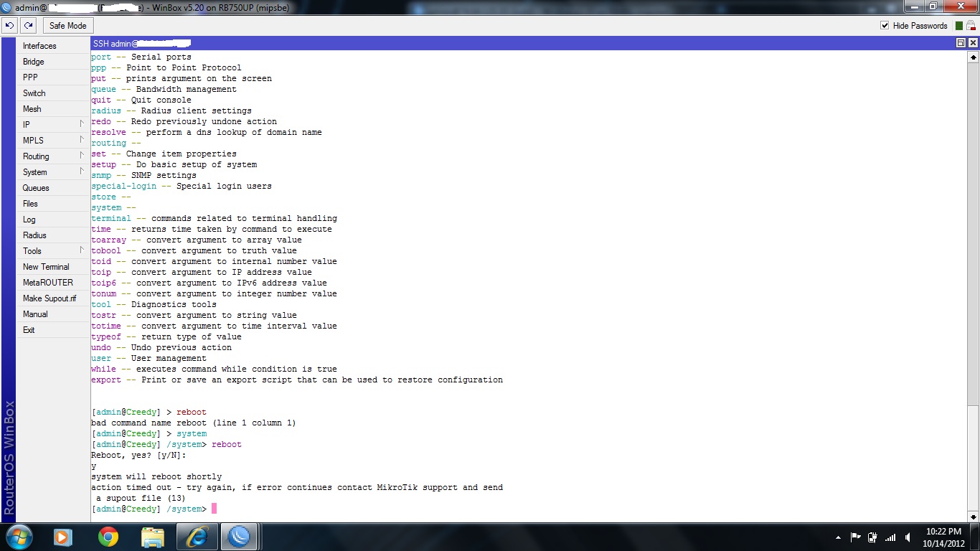Click the WinBox taskbar button
The width and height of the screenshot is (980, 551).
coord(239,537)
